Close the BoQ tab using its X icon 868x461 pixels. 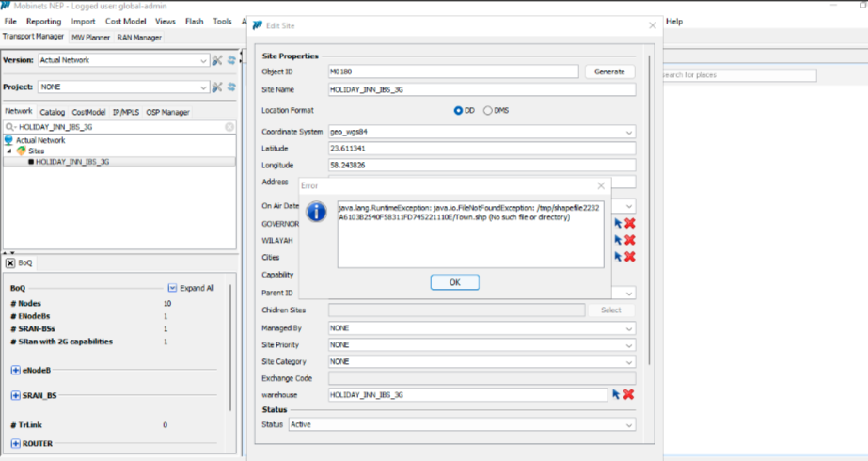10,263
